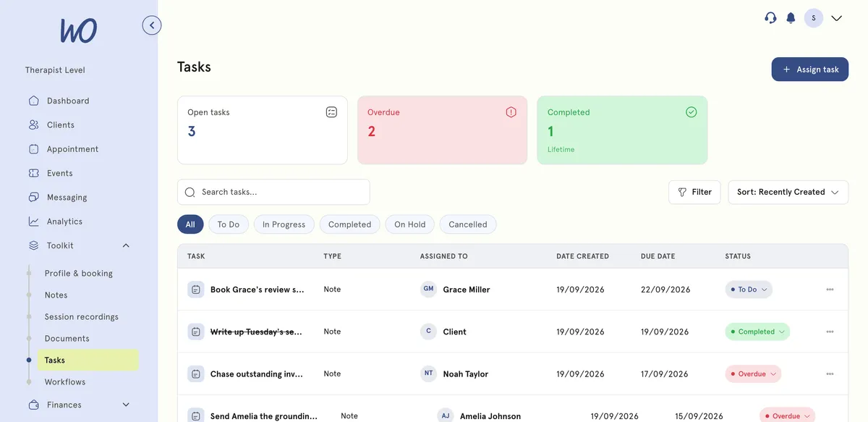Screen dimensions: 868x422
Task: Open Notes under Toolkit
Action: [x=56, y=295]
